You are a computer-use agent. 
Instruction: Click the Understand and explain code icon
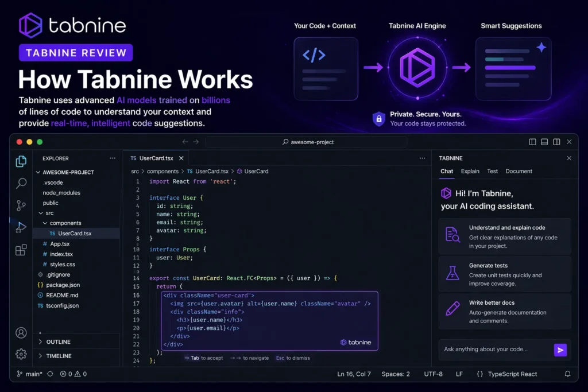(x=452, y=235)
